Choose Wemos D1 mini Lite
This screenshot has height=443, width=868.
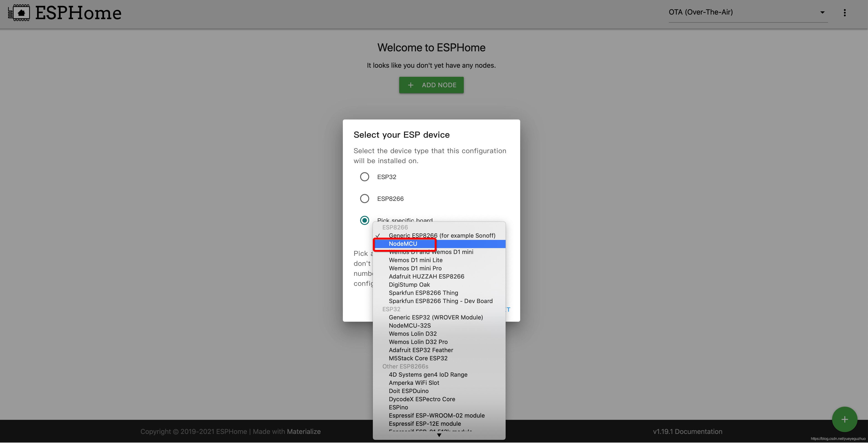click(439, 260)
